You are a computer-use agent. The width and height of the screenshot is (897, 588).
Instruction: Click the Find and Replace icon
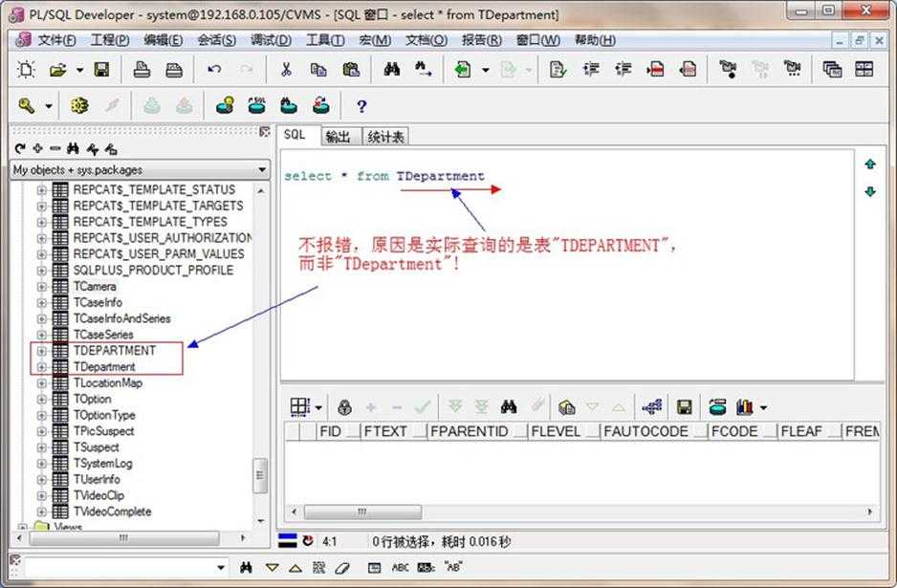(424, 70)
